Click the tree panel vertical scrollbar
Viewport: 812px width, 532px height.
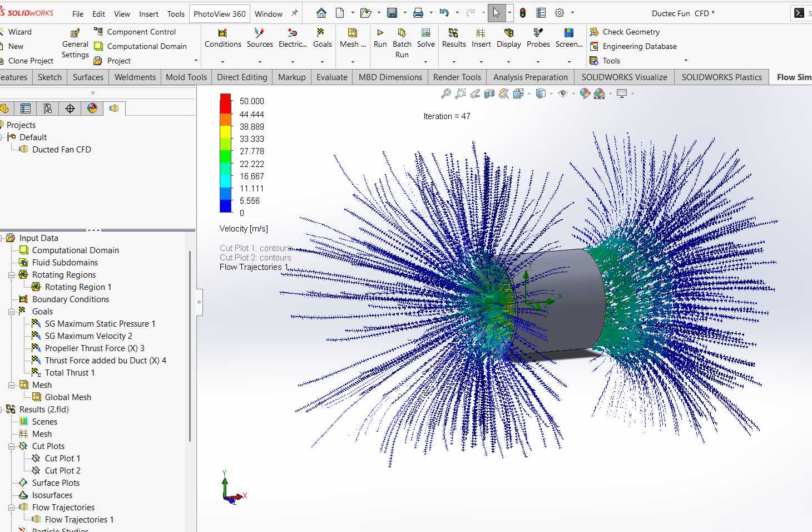tap(190, 346)
